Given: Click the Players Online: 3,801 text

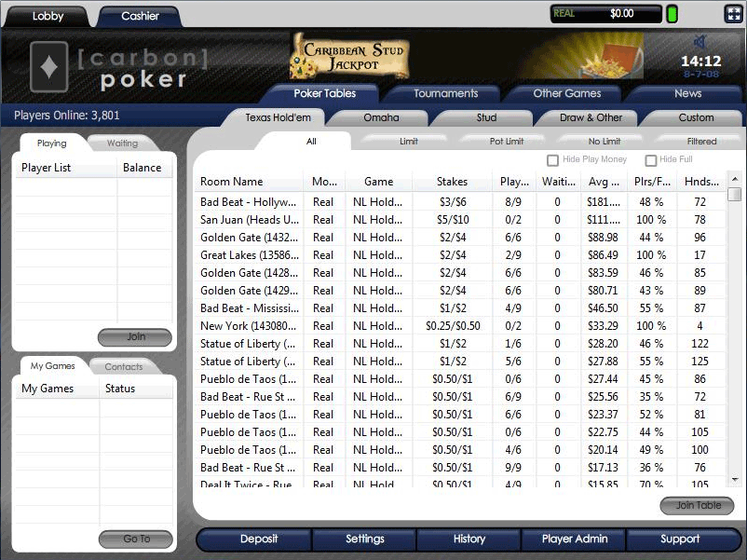Looking at the screenshot, I should [67, 116].
